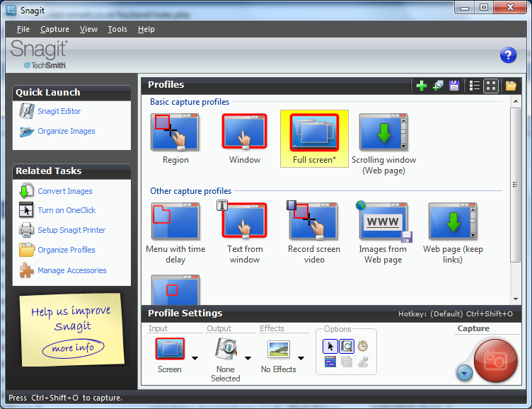Switch profiles to list view
532x409 pixels.
click(474, 86)
